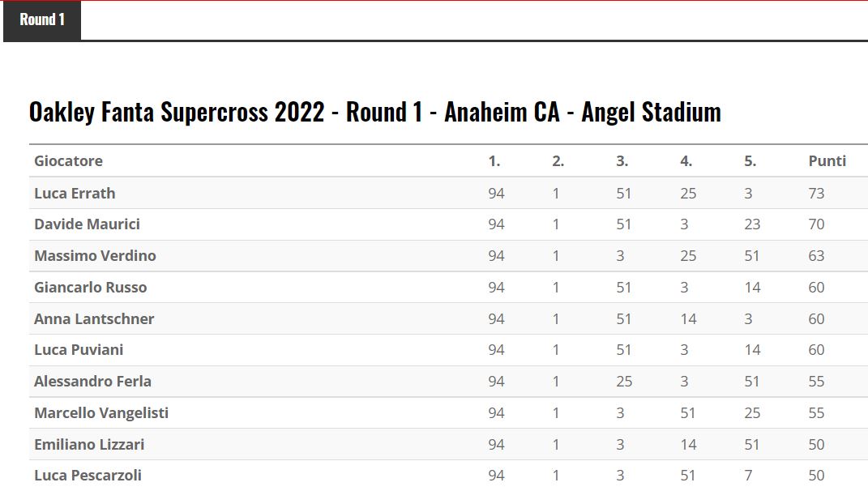Image resolution: width=868 pixels, height=491 pixels.
Task: Click the Giocatore column header
Action: click(x=68, y=161)
